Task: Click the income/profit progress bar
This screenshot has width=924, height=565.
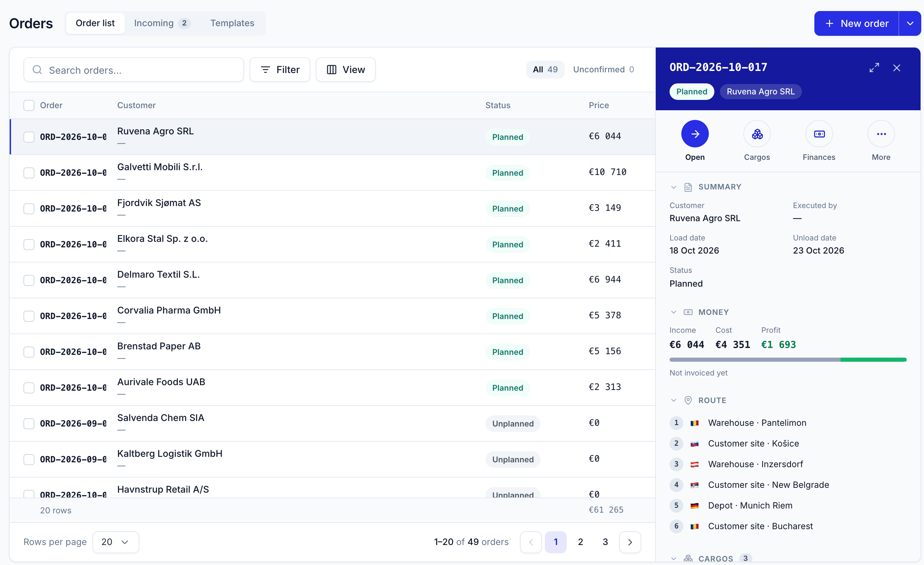Action: (x=787, y=360)
